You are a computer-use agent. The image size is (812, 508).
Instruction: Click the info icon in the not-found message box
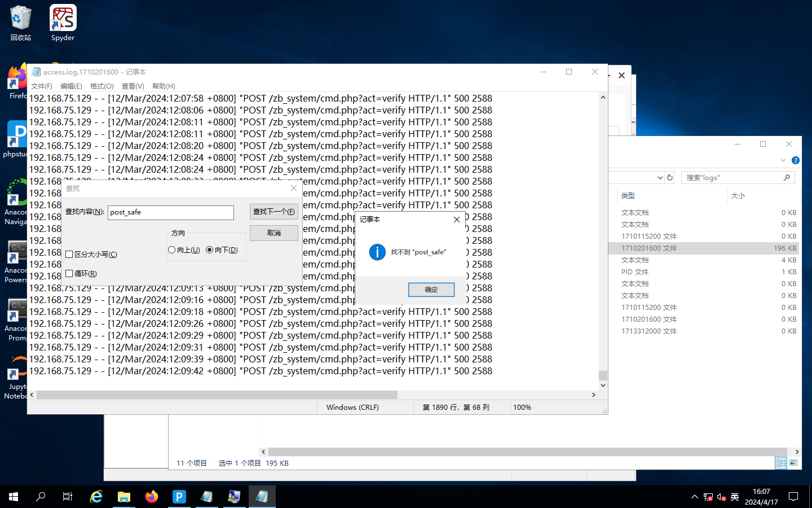(377, 252)
